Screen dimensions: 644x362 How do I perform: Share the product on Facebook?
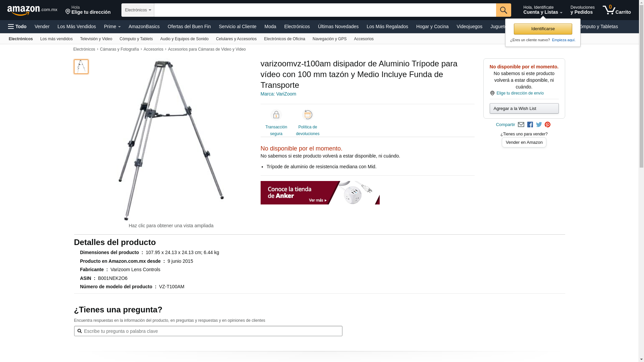(x=530, y=125)
